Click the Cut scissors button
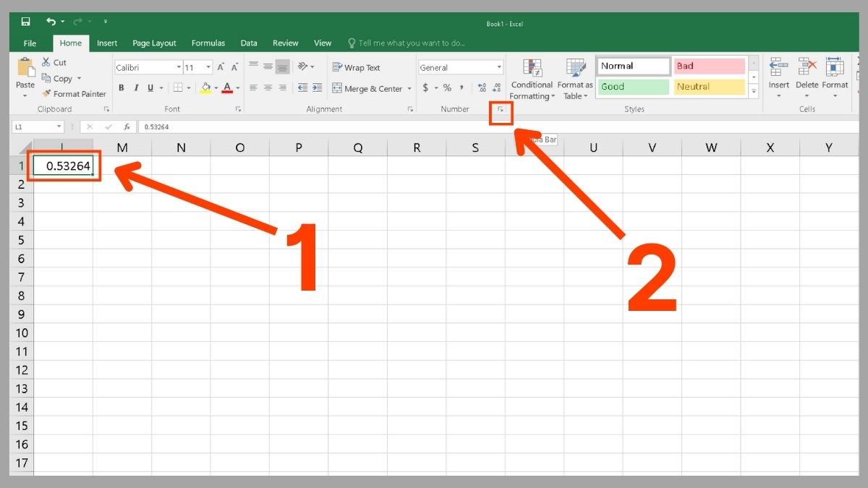This screenshot has width=868, height=488. coord(54,62)
